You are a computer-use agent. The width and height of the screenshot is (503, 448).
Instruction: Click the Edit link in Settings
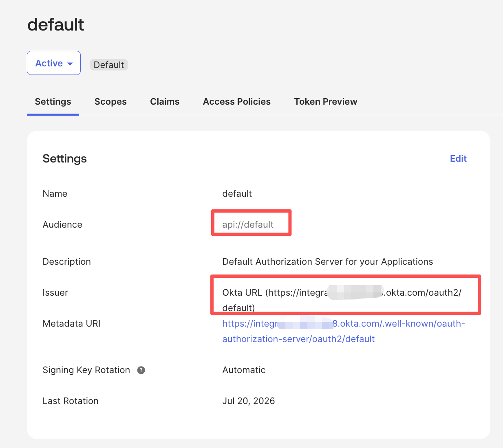[458, 159]
